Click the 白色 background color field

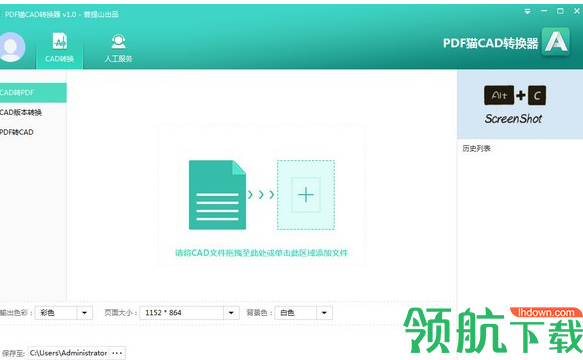296,313
